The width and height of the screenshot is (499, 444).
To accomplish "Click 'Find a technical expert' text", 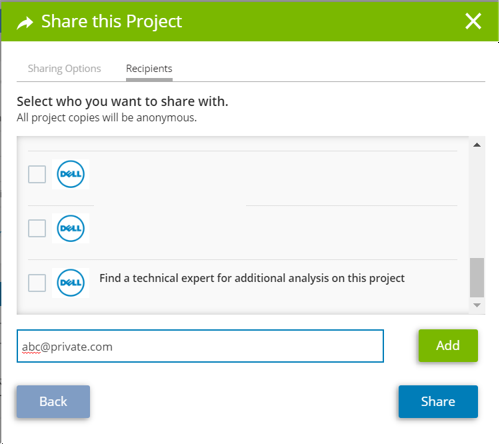I will point(252,278).
